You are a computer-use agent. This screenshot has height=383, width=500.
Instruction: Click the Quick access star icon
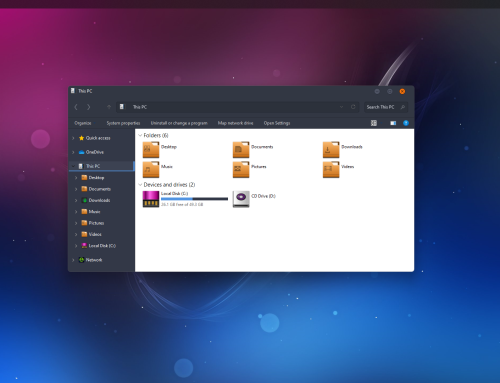click(81, 138)
